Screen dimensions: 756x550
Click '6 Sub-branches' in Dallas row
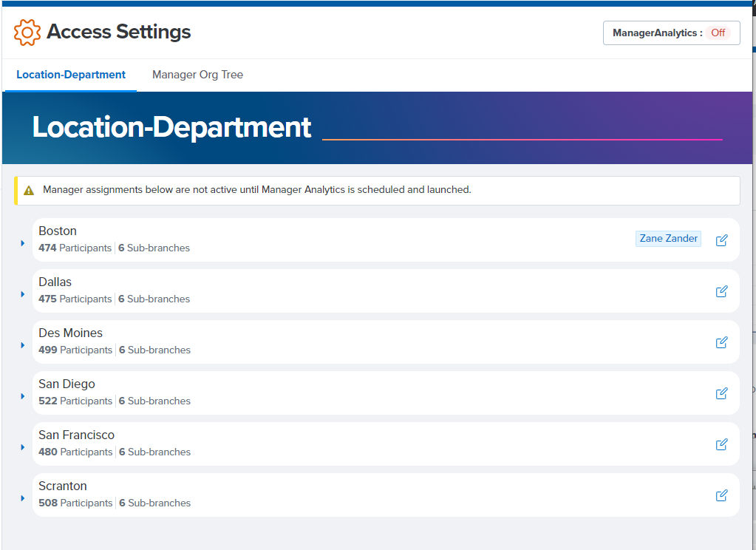point(154,299)
